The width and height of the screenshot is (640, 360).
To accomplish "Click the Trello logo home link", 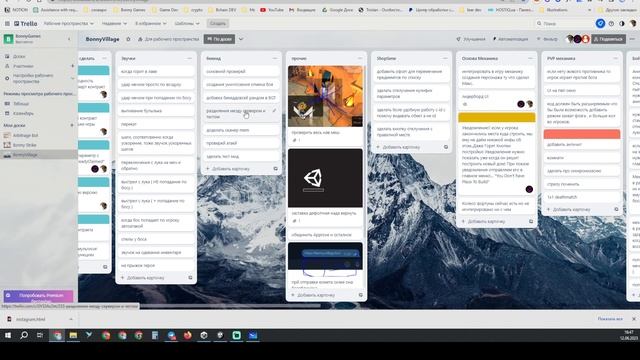I will (x=26, y=24).
